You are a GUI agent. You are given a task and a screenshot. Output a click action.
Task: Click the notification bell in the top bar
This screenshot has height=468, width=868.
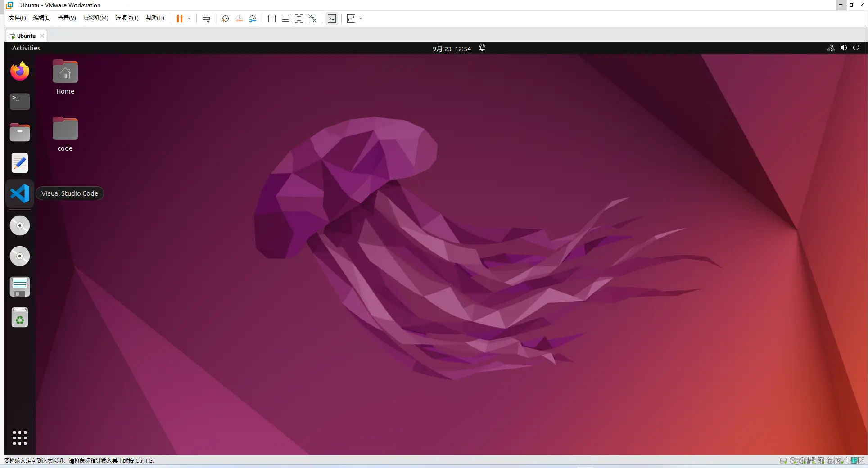coord(482,48)
